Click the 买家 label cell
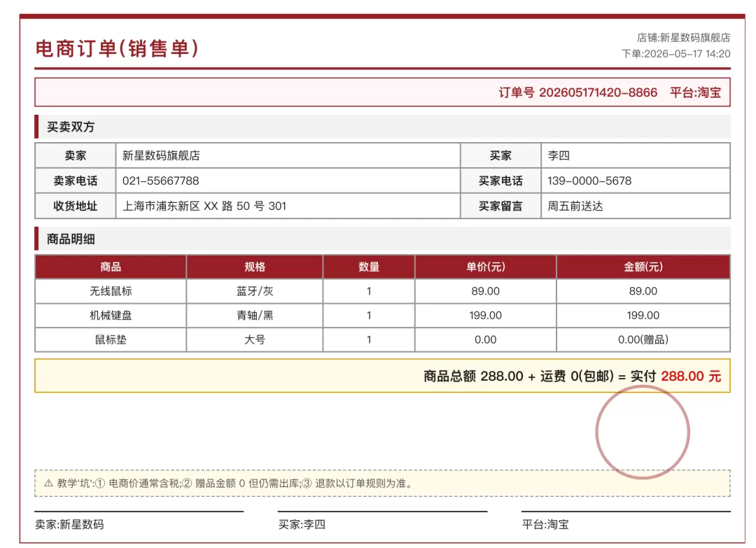This screenshot has width=756, height=548. (x=501, y=155)
